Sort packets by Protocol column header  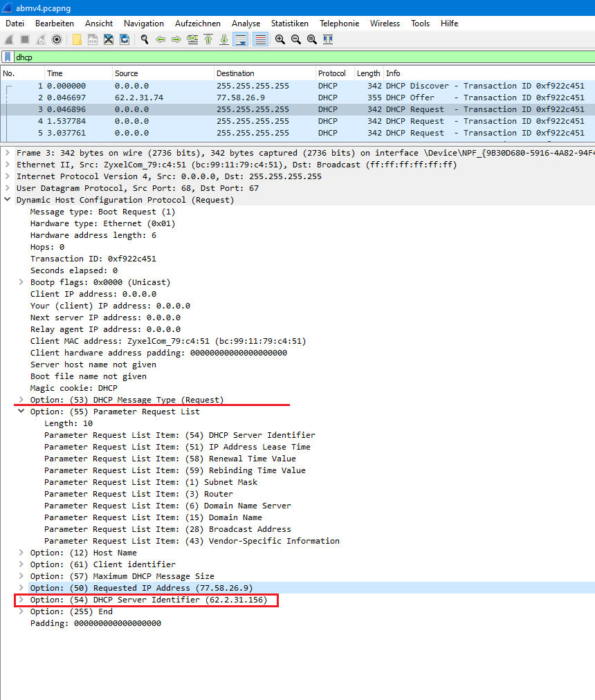331,73
